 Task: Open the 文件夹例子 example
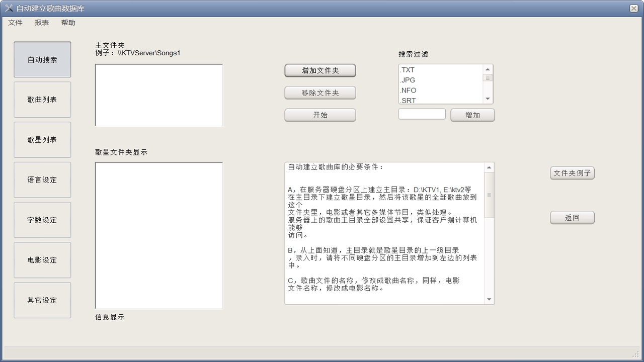coord(572,173)
